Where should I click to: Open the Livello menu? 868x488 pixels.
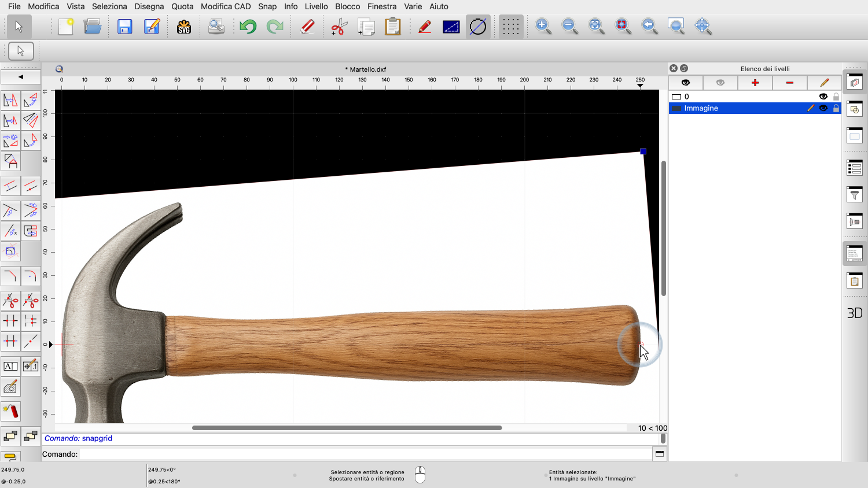316,6
